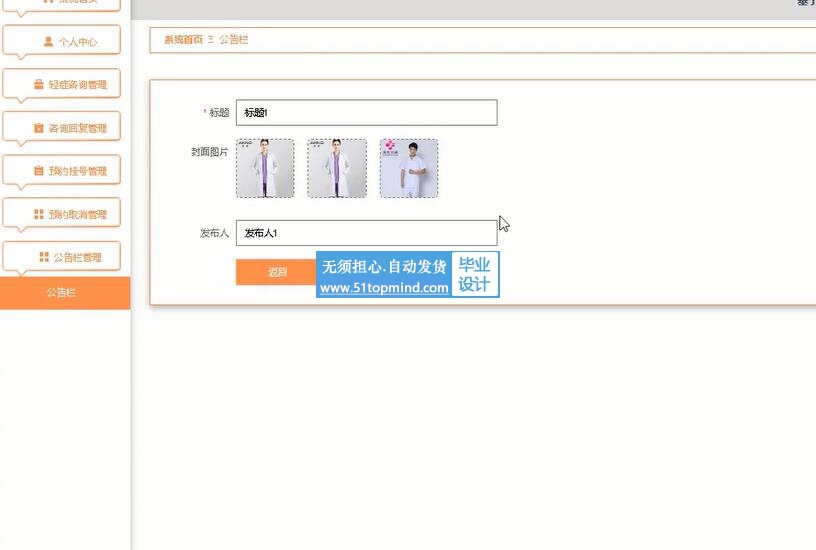
Task: Open the third cover image of male nurse
Action: 409,168
